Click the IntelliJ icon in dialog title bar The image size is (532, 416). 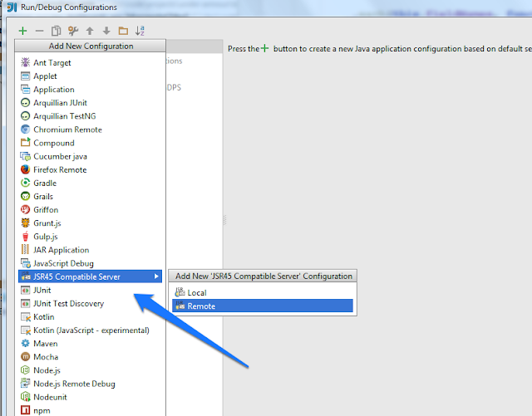point(12,7)
